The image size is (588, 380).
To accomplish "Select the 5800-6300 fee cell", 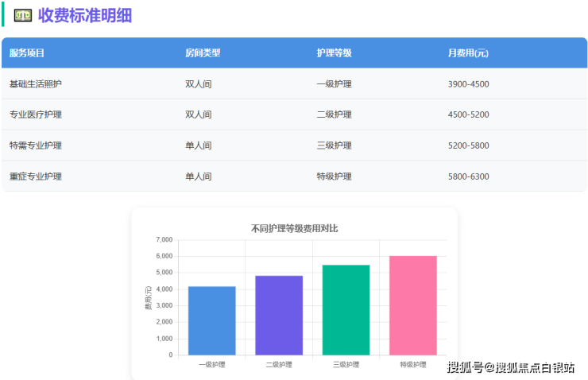I will point(468,176).
